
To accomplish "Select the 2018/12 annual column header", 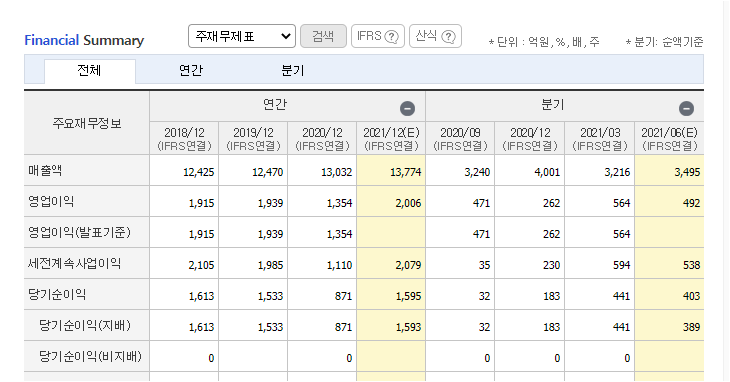I will (x=184, y=139).
